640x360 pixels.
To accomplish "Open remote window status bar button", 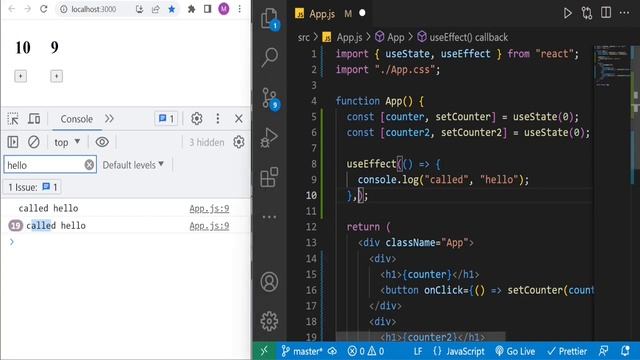I will pyautogui.click(x=264, y=351).
